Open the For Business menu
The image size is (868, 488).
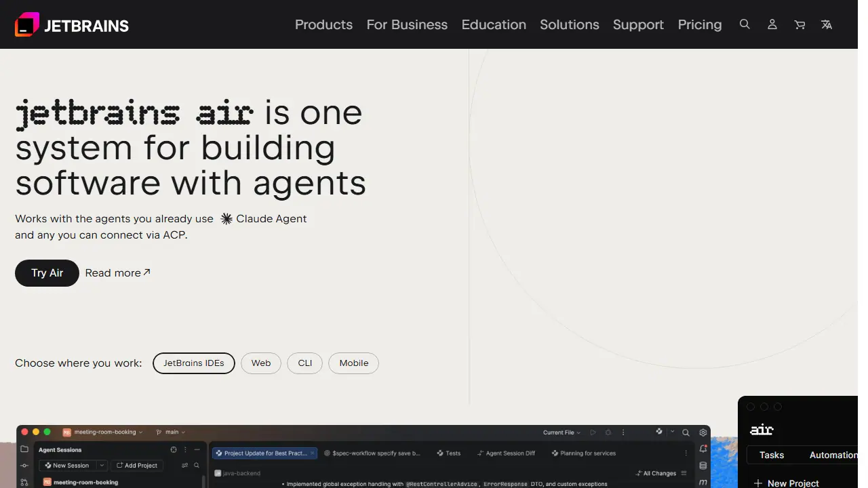click(x=408, y=24)
